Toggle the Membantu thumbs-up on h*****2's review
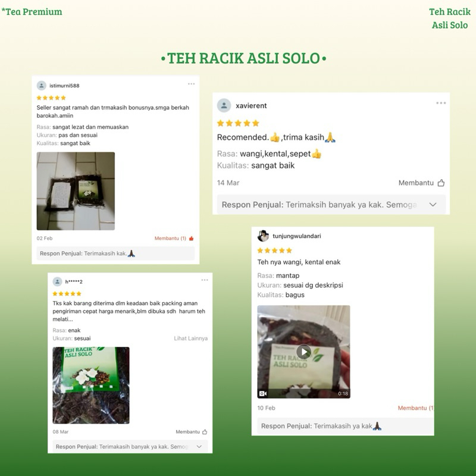 coord(205,432)
